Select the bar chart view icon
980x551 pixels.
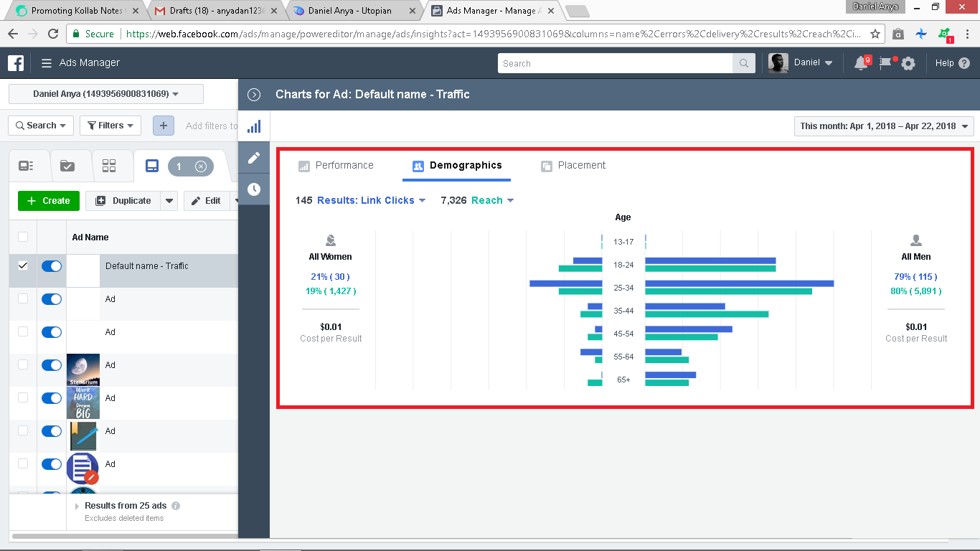click(253, 126)
